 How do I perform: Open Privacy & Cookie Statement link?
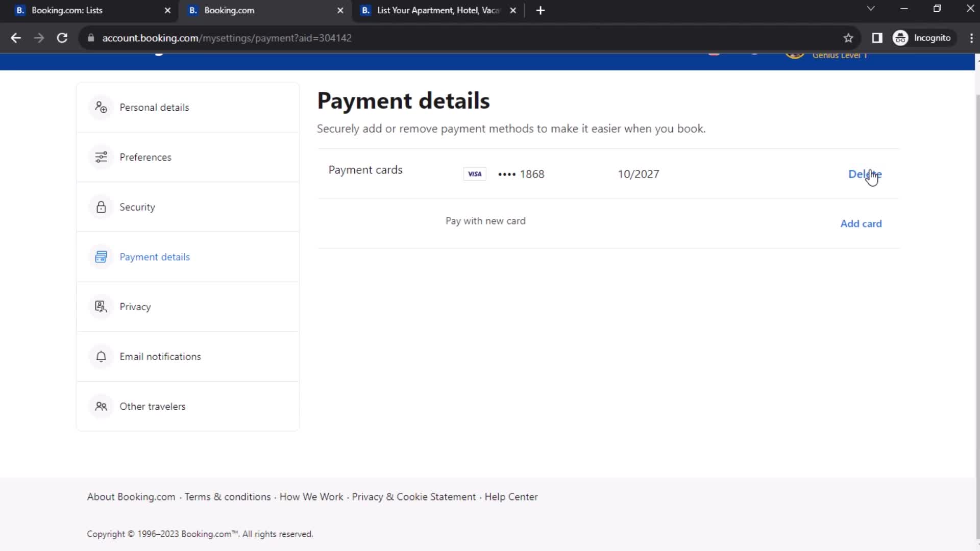point(414,496)
